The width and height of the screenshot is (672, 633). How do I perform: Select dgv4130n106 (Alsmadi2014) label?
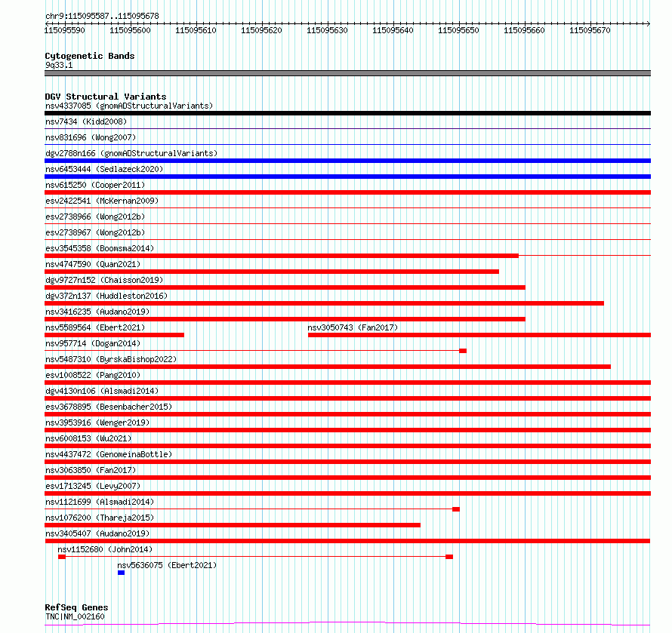pos(102,391)
